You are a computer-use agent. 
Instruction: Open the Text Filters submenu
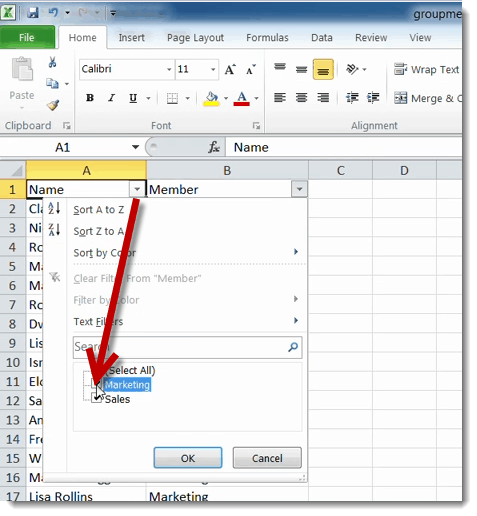click(x=186, y=321)
